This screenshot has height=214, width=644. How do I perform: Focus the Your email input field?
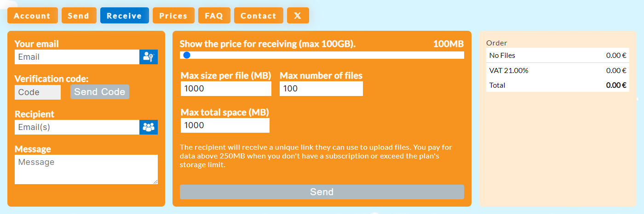(x=77, y=57)
